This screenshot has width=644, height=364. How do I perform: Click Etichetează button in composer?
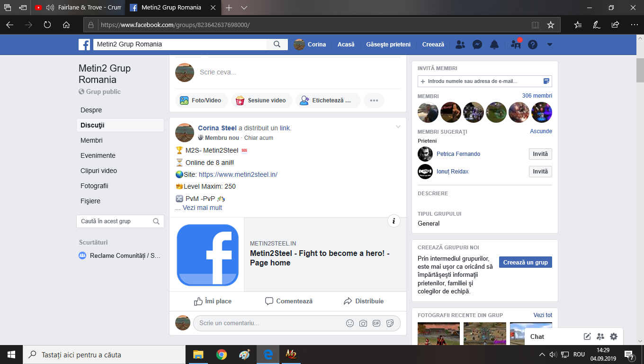coord(328,100)
